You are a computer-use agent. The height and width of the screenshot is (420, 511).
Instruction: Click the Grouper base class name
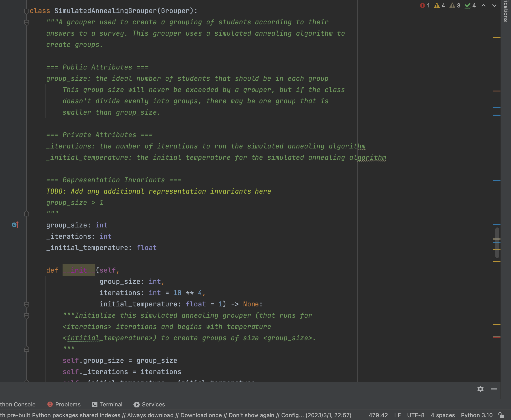tap(175, 11)
